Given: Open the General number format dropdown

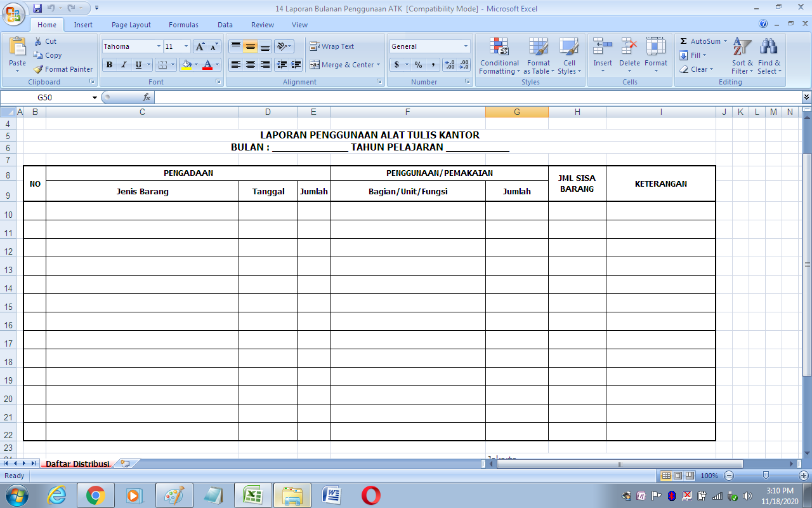Looking at the screenshot, I should (x=466, y=46).
